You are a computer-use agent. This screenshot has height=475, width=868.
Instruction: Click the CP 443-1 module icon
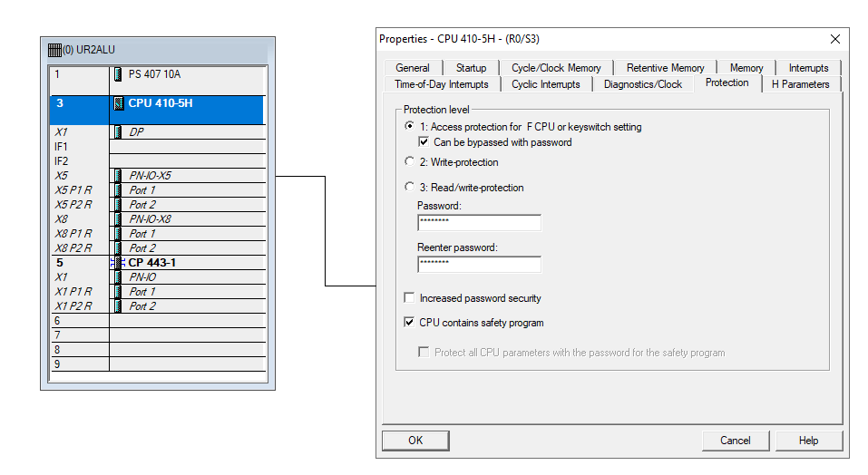click(x=118, y=263)
